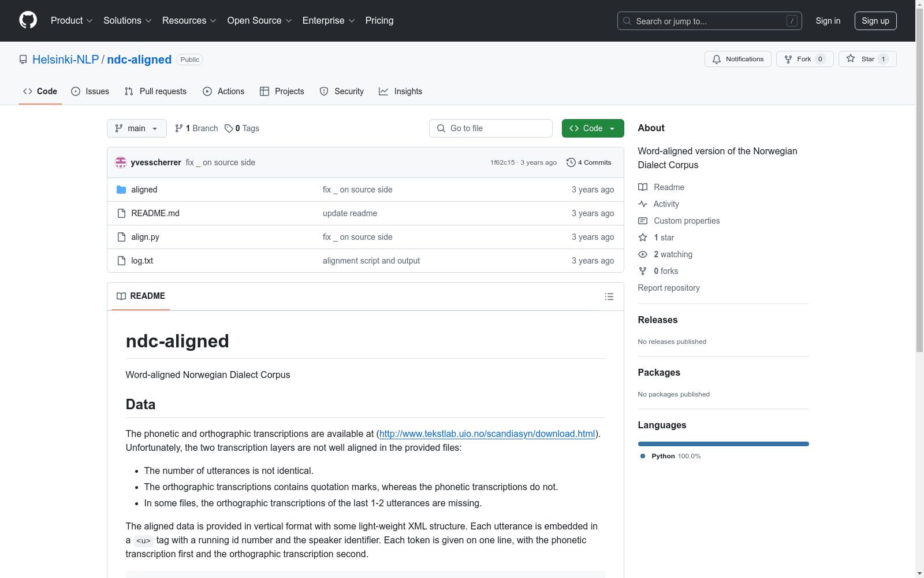Image resolution: width=924 pixels, height=578 pixels.
Task: Click the Python language color dot
Action: tap(643, 456)
